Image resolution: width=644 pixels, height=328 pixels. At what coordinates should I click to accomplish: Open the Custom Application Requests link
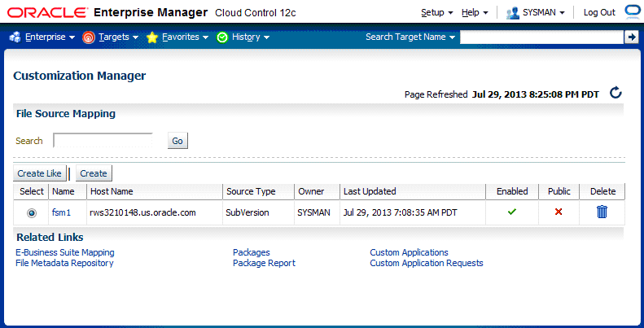coord(427,263)
